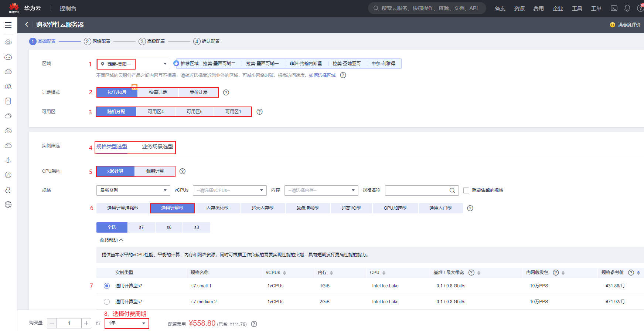Open 工单 in top menu
The height and width of the screenshot is (331, 644).
[596, 9]
